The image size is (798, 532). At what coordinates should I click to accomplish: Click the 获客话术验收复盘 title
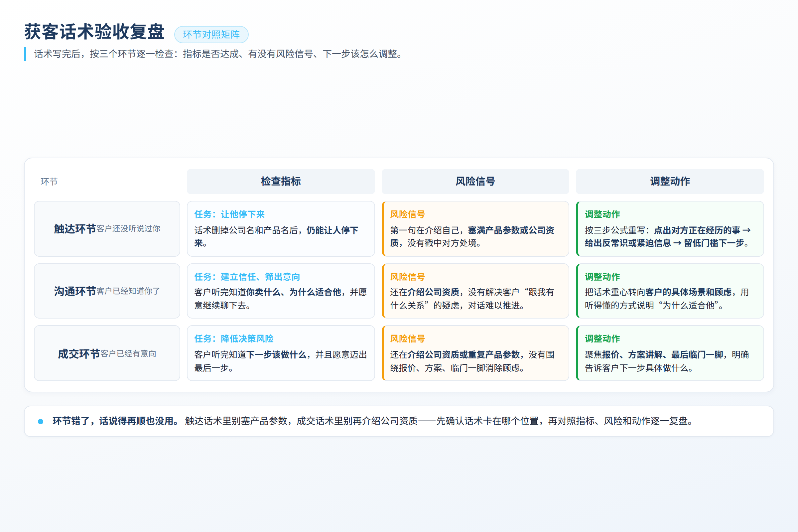coord(94,32)
